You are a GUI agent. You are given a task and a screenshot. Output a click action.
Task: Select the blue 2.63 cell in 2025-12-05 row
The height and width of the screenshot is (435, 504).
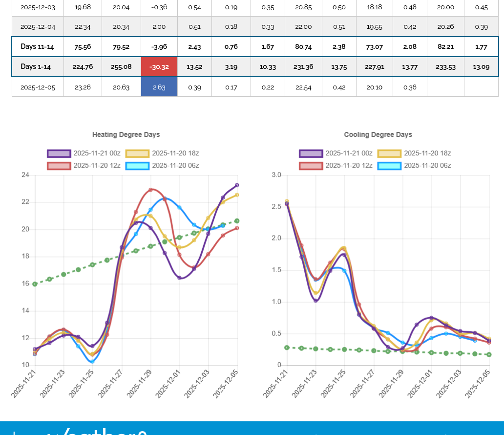pos(159,87)
